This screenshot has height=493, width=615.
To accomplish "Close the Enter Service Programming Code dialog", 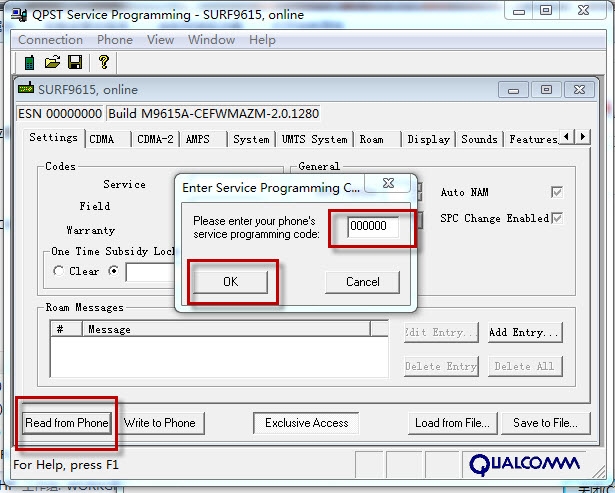I will pyautogui.click(x=388, y=183).
